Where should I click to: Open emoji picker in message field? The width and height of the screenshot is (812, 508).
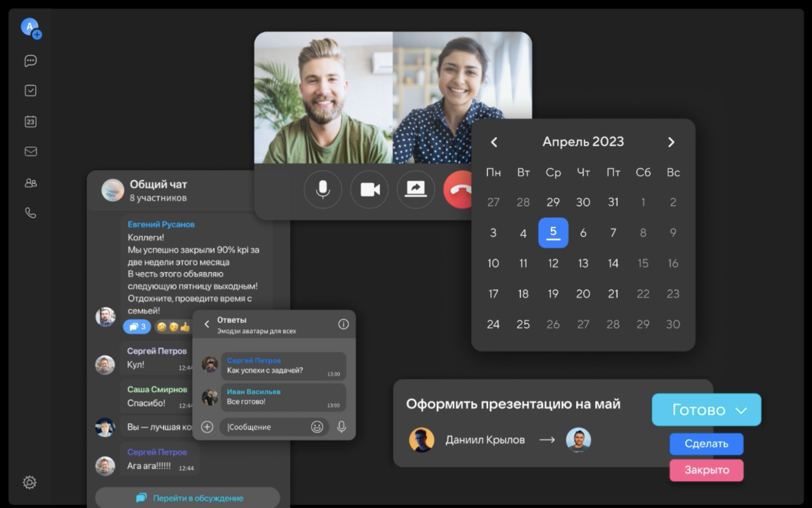317,427
